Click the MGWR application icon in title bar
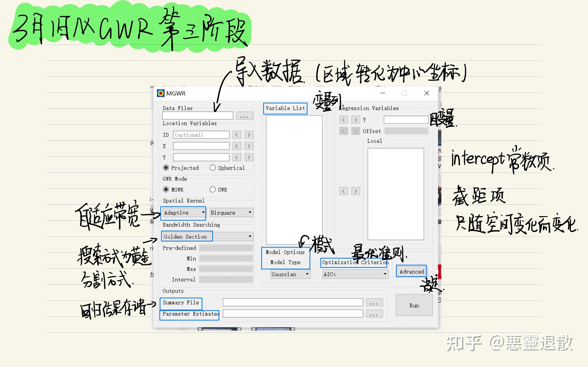 [161, 94]
